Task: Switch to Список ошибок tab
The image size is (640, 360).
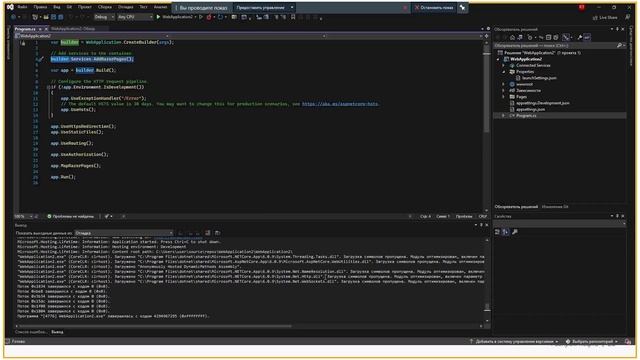Action: click(x=31, y=332)
